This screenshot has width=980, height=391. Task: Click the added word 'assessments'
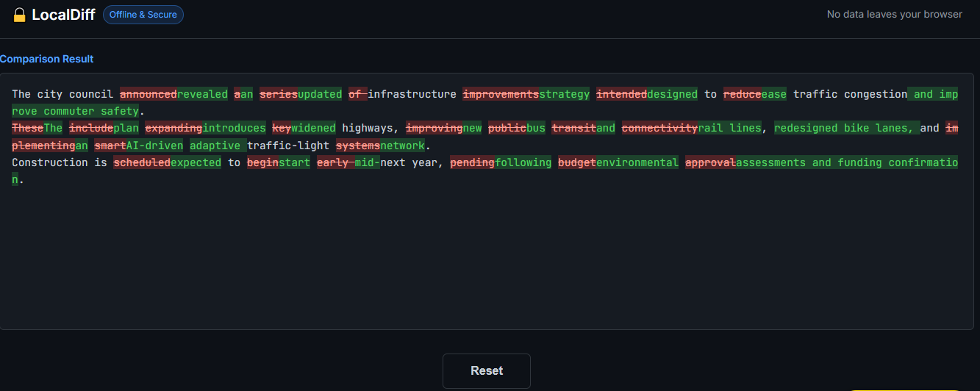771,162
